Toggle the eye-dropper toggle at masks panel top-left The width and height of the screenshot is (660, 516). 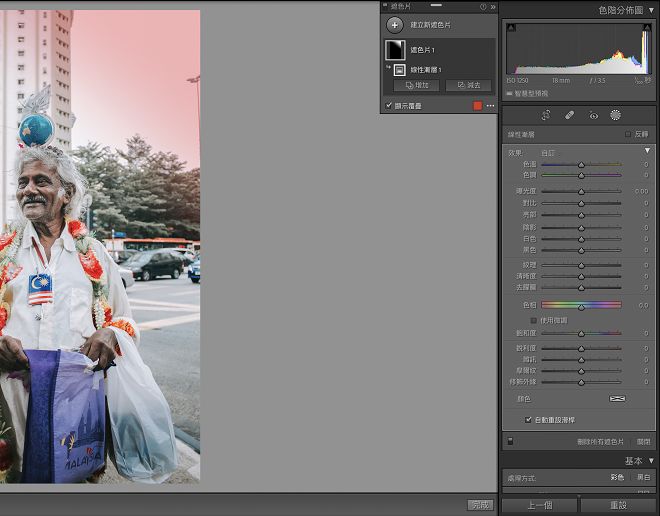click(385, 5)
